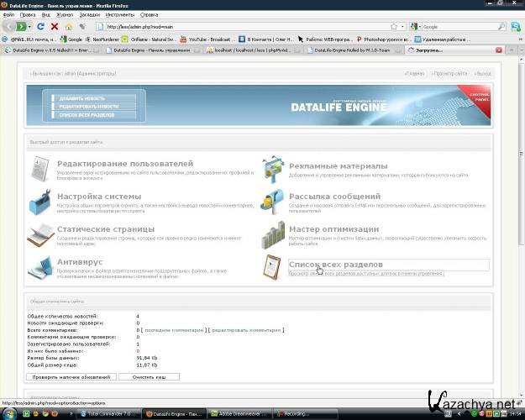Image resolution: width=525 pixels, height=420 pixels.
Task: Open the Статические страницы book icon
Action: (x=40, y=235)
